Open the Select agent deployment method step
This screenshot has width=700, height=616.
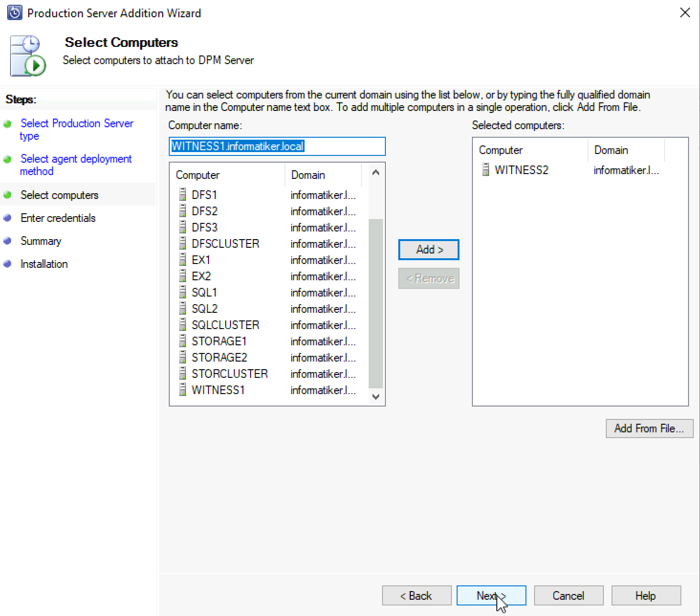(76, 165)
